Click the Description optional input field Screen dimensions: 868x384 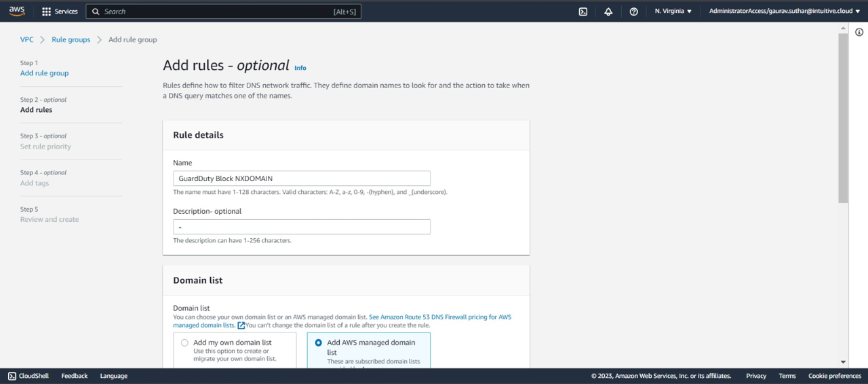(301, 227)
